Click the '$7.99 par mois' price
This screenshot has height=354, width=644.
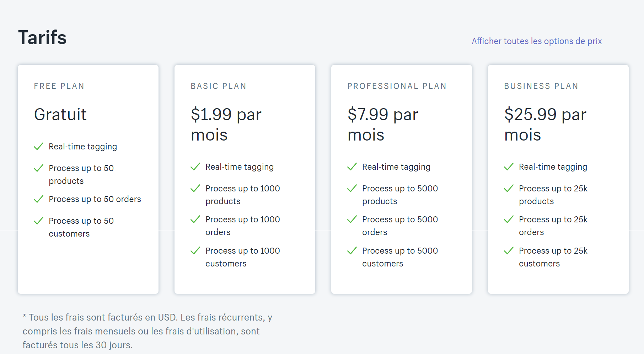[383, 125]
